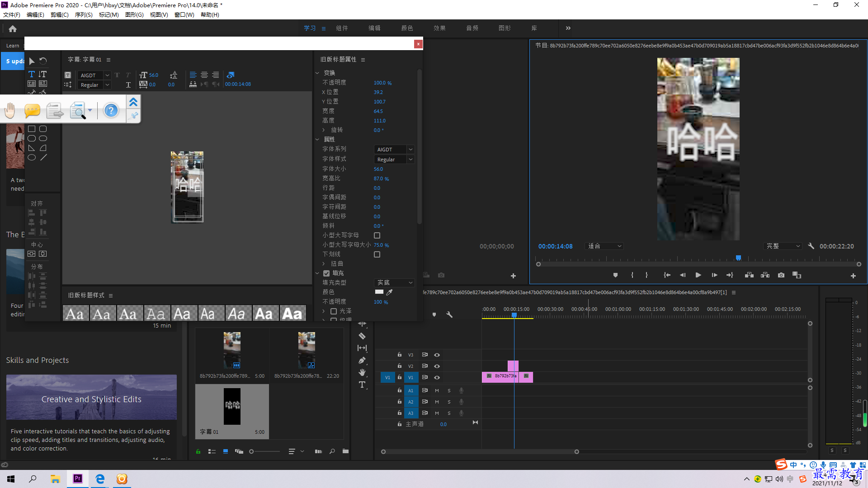The image size is (868, 488).
Task: Collapse the Transform section
Action: pyautogui.click(x=317, y=73)
